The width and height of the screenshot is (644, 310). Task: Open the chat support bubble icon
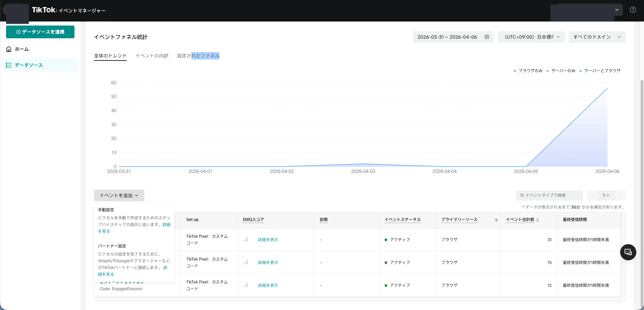pyautogui.click(x=628, y=252)
